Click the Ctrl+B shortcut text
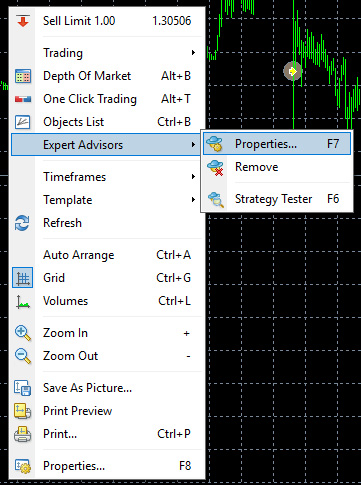This screenshot has width=361, height=485. tap(174, 122)
